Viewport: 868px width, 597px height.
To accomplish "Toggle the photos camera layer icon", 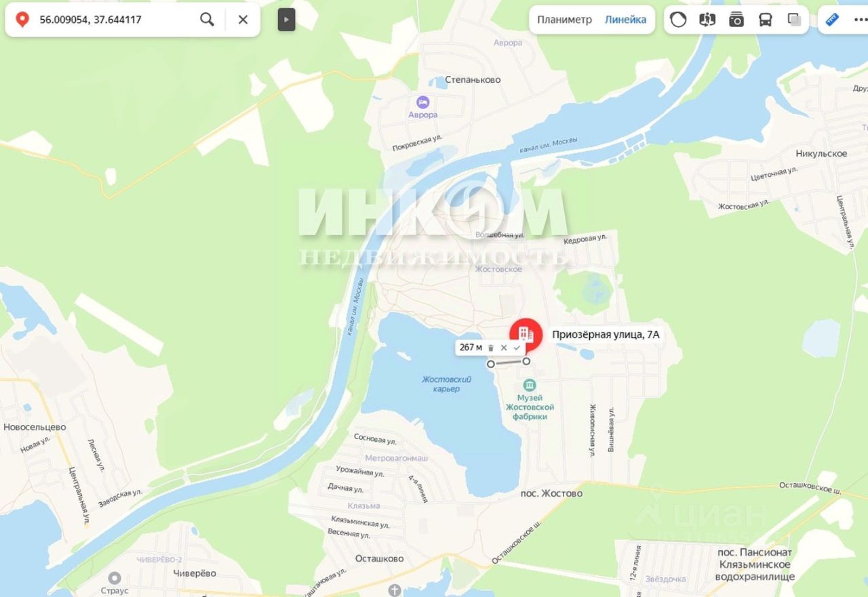I will pos(736,20).
